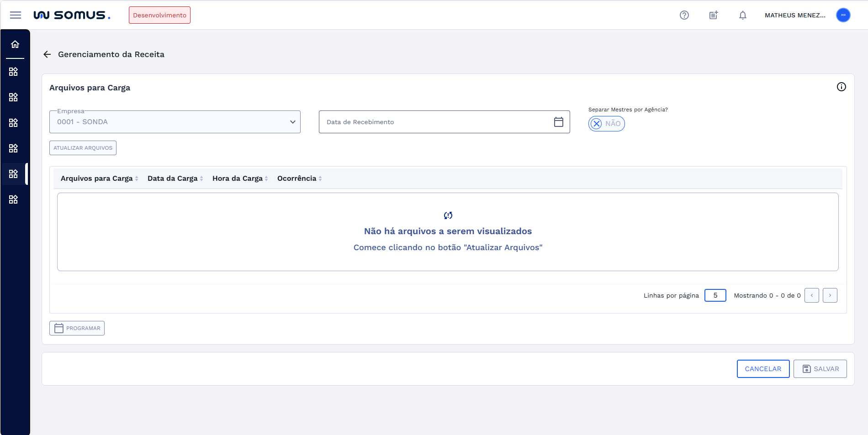The image size is (868, 435).
Task: Open the calendar icon in Data de Recebimento
Action: point(558,122)
